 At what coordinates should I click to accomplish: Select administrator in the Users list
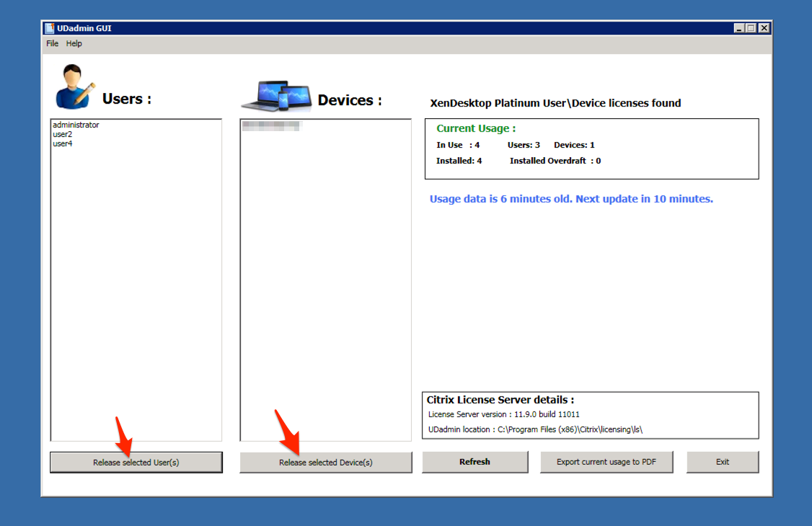point(76,124)
